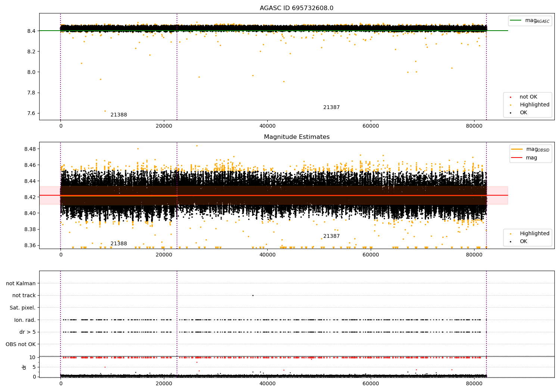The image size is (560, 392).
Task: Click the 8.38 y-axis tick label
Action: (30, 230)
